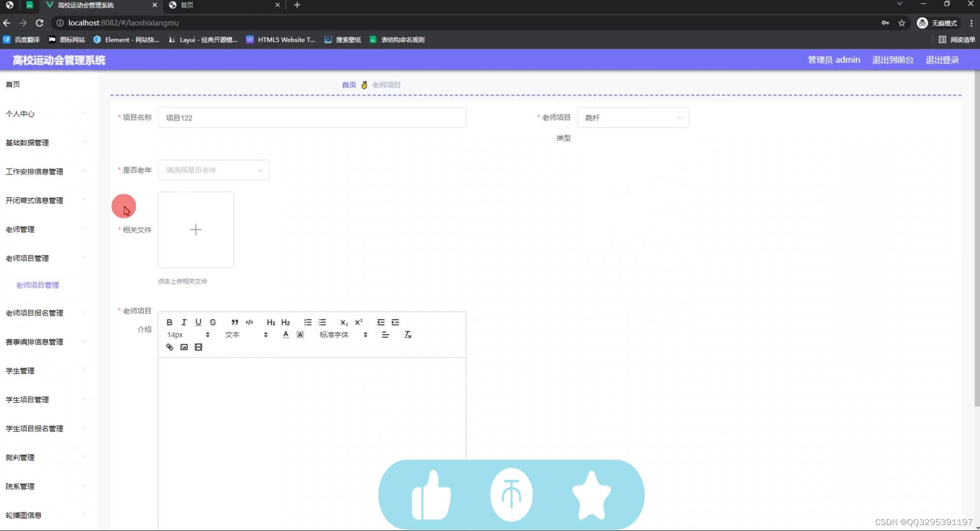The width and height of the screenshot is (980, 531).
Task: Open the text background color picker
Action: pyautogui.click(x=300, y=334)
